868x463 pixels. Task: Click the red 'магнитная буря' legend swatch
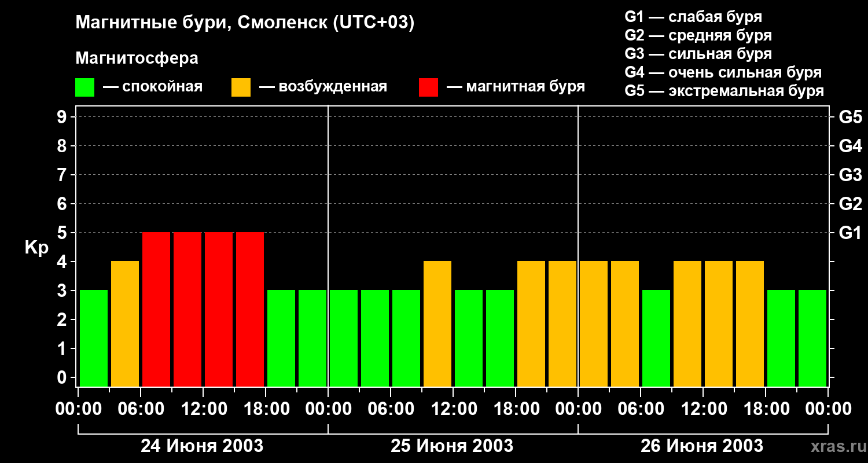pyautogui.click(x=428, y=87)
